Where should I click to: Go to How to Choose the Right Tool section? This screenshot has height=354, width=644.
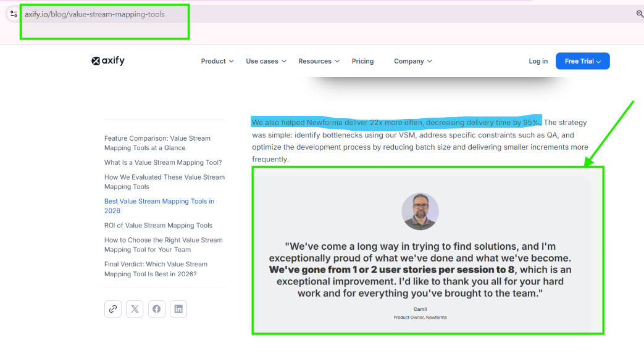coord(164,244)
